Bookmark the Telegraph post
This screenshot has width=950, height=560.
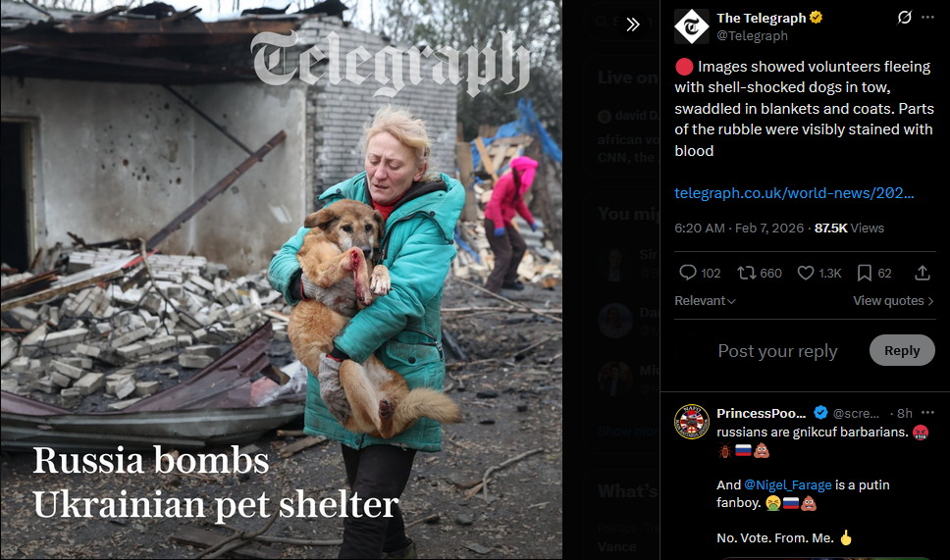pyautogui.click(x=864, y=273)
